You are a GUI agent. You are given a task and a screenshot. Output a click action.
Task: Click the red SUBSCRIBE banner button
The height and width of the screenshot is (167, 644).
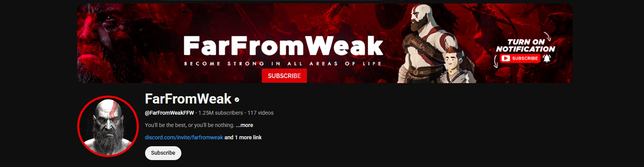(284, 76)
